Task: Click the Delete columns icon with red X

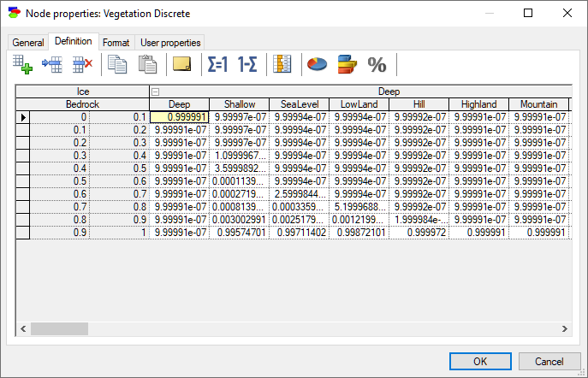Action: (82, 64)
